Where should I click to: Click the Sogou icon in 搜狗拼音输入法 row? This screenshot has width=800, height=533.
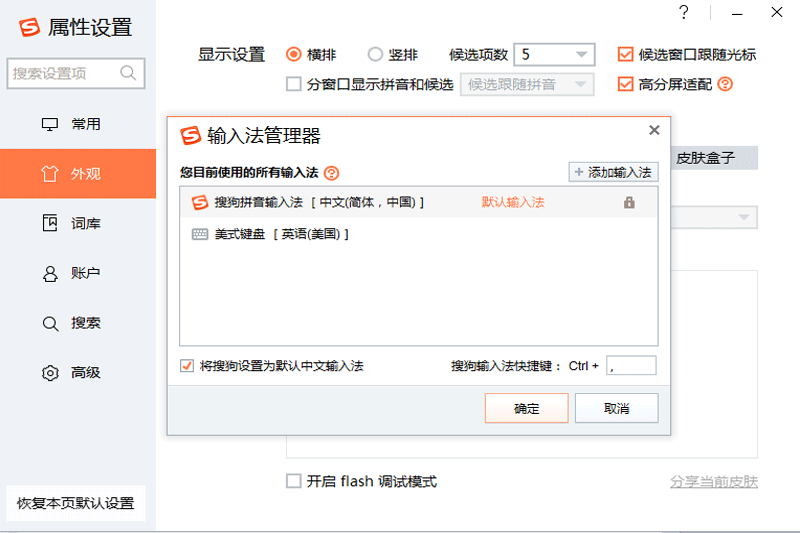pos(199,202)
